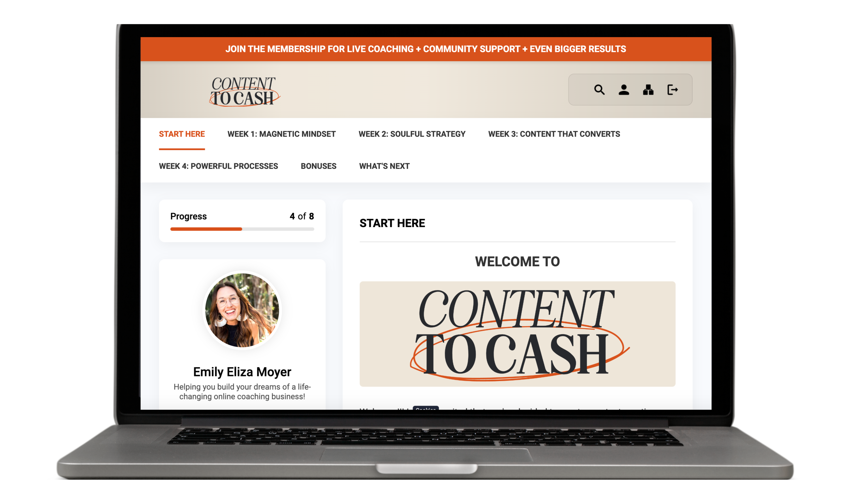This screenshot has width=849, height=504.
Task: Select the Start Here tab
Action: [182, 134]
